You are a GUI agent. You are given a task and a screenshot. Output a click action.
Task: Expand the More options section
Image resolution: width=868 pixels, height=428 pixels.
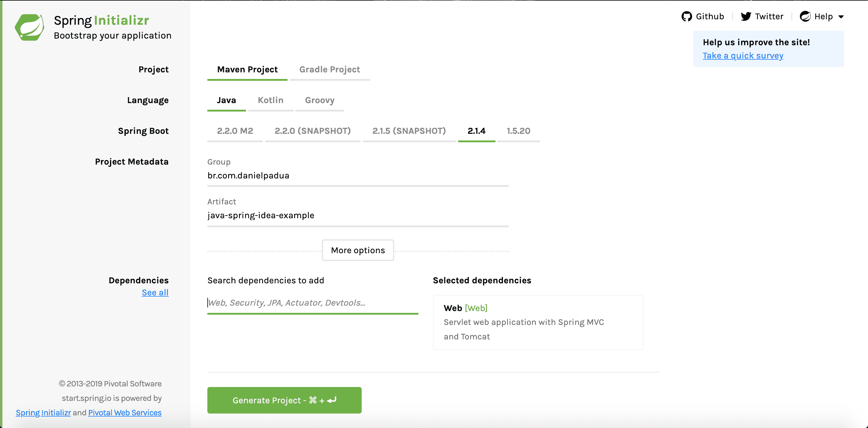click(x=357, y=250)
